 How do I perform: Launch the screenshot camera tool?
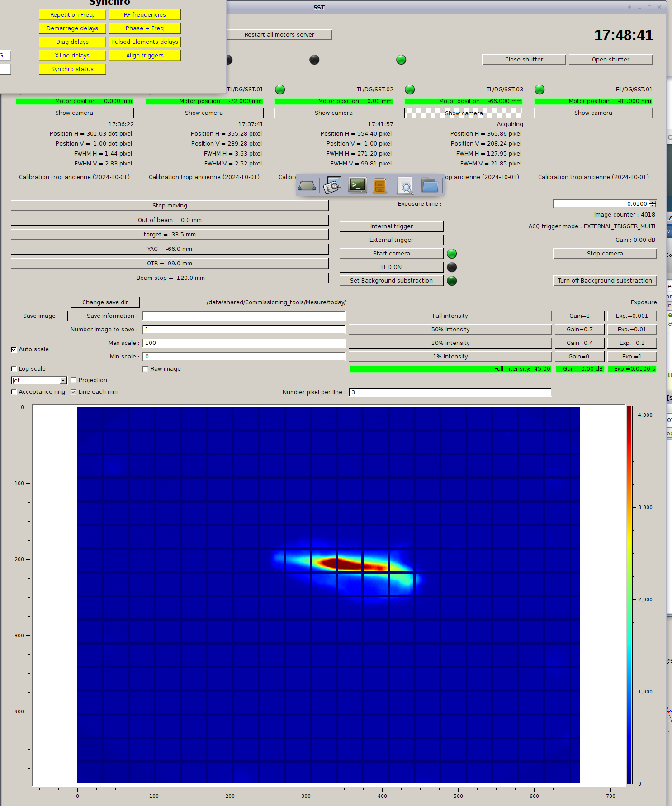332,186
